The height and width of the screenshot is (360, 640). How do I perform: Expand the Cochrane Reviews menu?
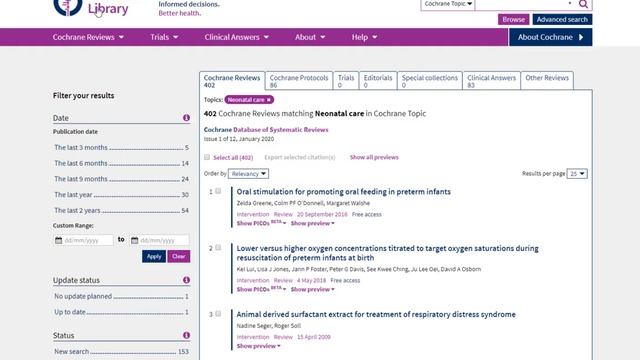tap(88, 37)
